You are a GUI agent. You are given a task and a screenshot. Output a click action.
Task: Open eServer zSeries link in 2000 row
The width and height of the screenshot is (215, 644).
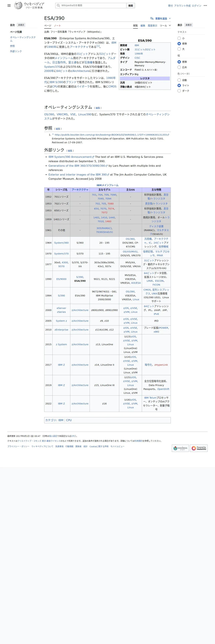coord(61,310)
